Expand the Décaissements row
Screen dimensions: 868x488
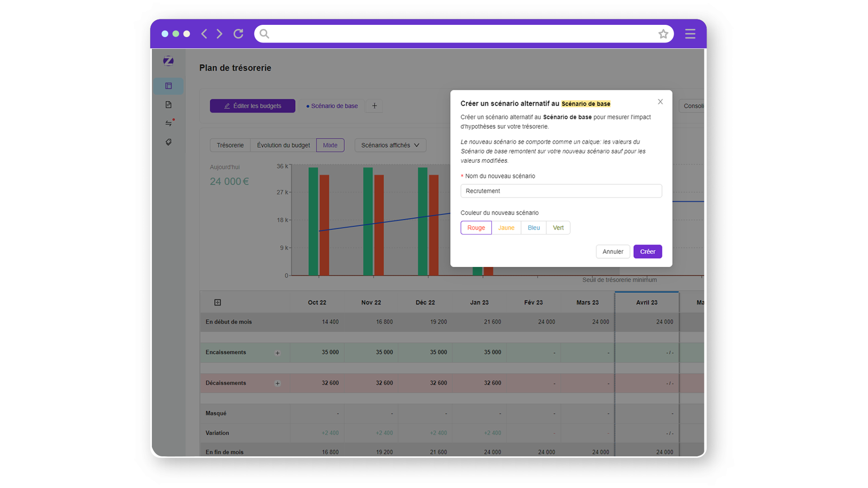pos(278,383)
